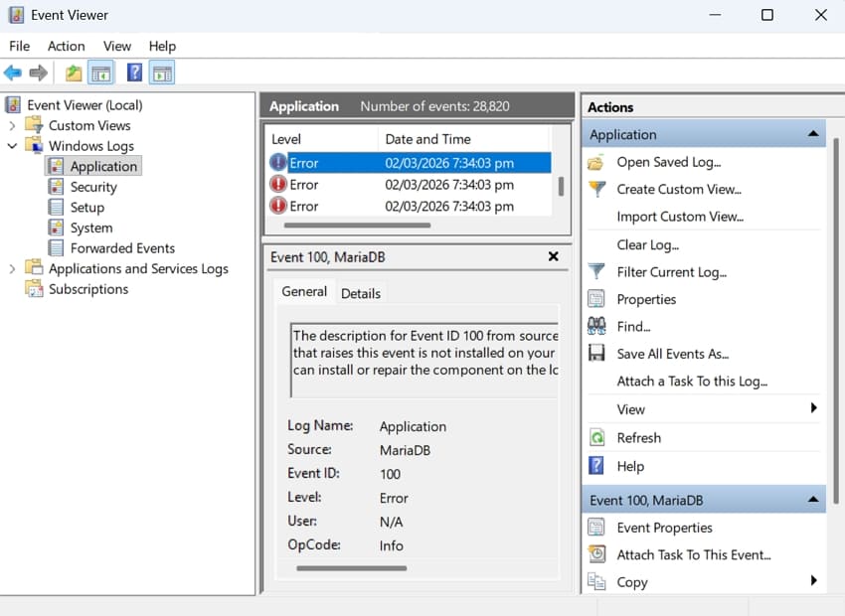Click the Event Viewer (Local) root icon
This screenshot has width=845, height=616.
[14, 104]
